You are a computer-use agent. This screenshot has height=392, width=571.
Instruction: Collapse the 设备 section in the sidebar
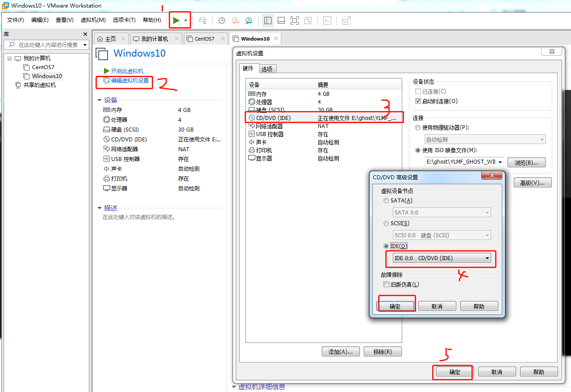click(99, 100)
